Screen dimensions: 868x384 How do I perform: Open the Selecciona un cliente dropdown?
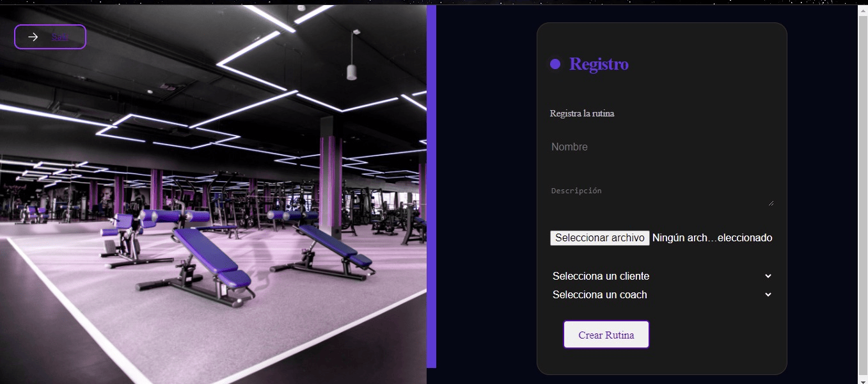[x=661, y=276]
